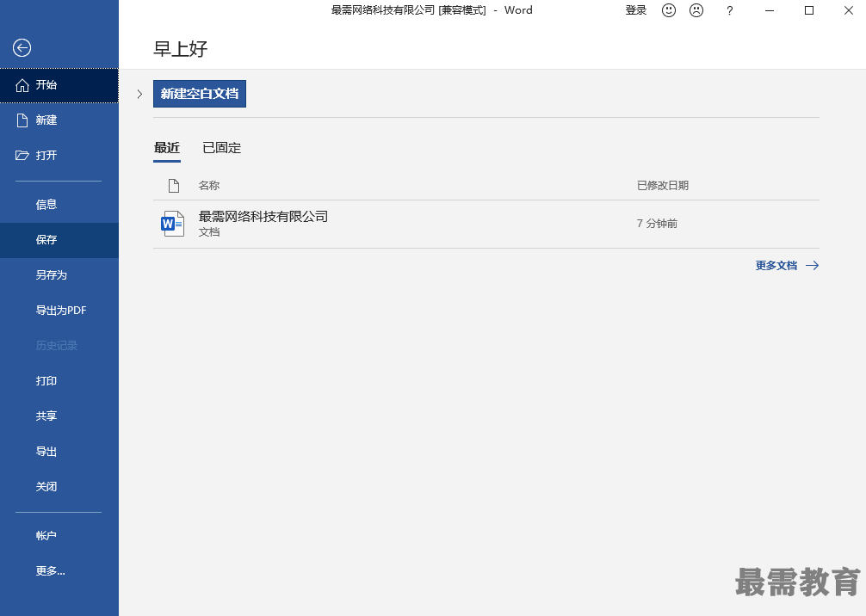The height and width of the screenshot is (616, 866).
Task: Select 导出 in the sidebar
Action: pyautogui.click(x=59, y=452)
